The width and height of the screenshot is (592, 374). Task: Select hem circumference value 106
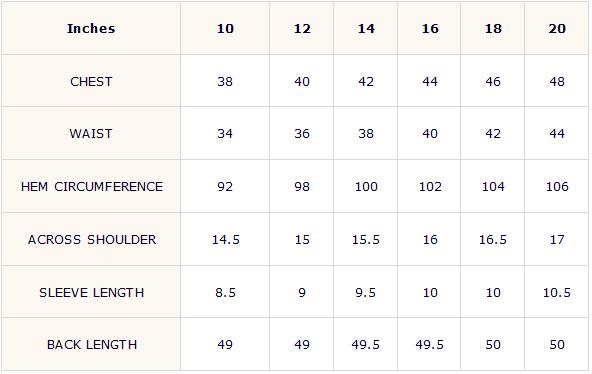click(x=557, y=186)
